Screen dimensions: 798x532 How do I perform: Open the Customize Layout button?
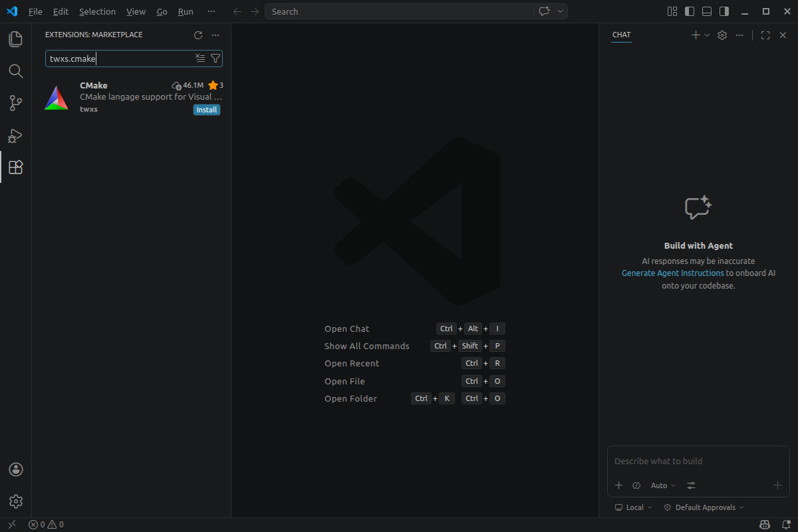[672, 11]
